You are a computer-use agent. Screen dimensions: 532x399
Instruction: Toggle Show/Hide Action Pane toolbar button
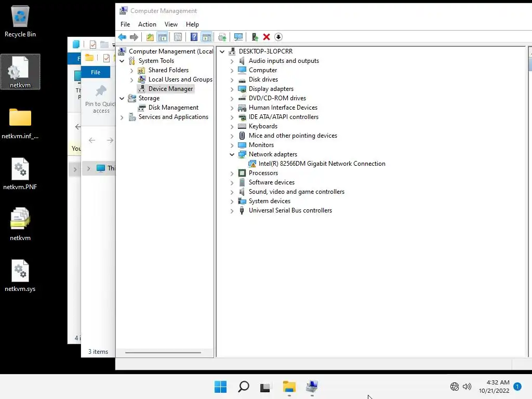click(x=206, y=37)
